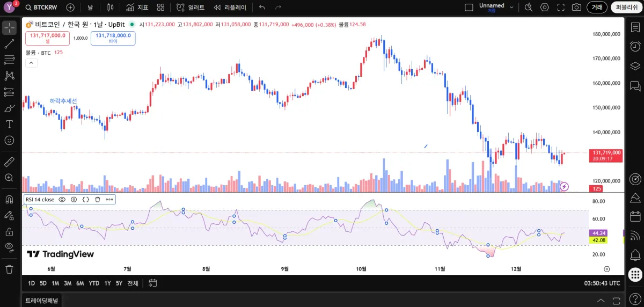Open chart settings hexagon icon
This screenshot has width=644, height=307.
pyautogui.click(x=545, y=8)
